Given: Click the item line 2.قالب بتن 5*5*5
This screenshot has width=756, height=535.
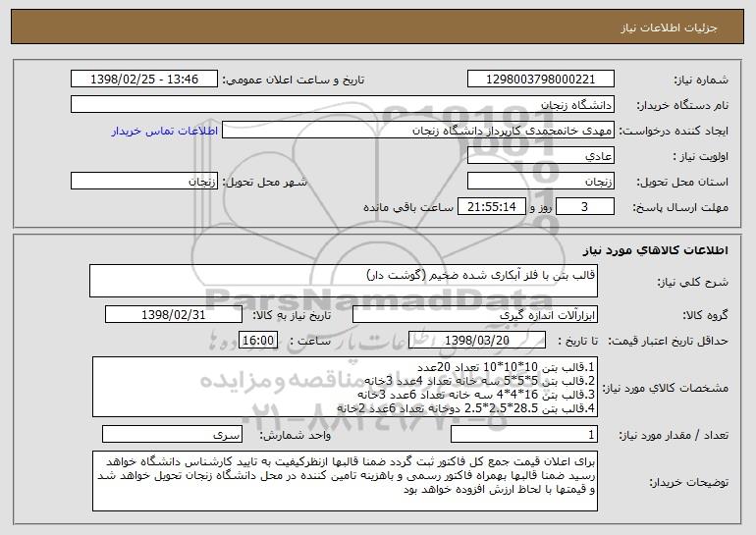Looking at the screenshot, I should coord(480,381).
